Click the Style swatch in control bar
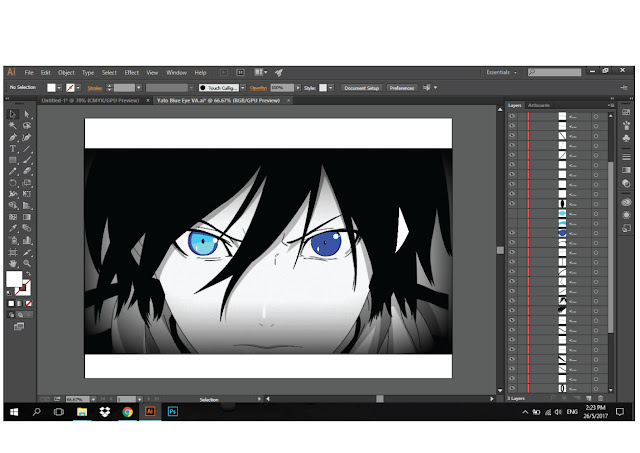The image size is (640, 453). tap(323, 88)
